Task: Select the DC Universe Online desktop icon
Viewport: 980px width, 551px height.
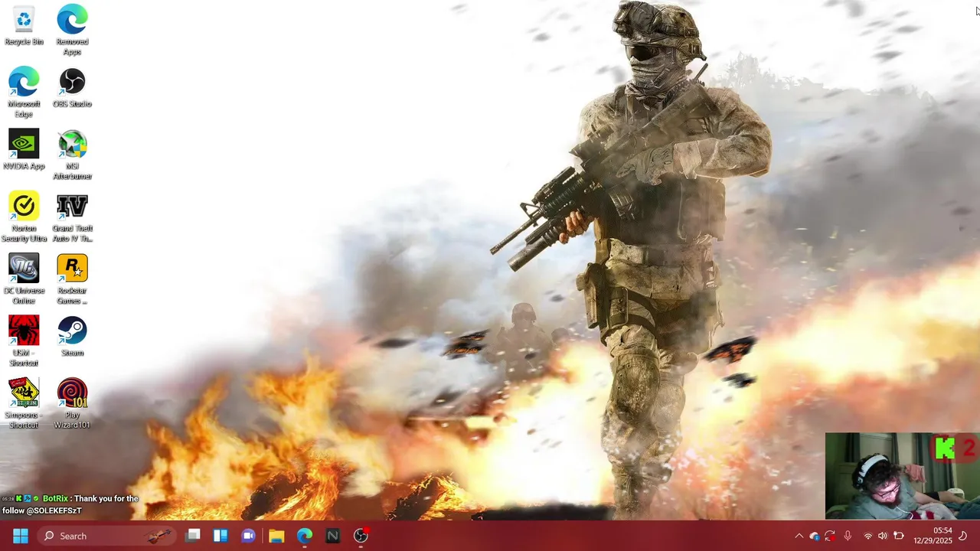Action: click(24, 279)
